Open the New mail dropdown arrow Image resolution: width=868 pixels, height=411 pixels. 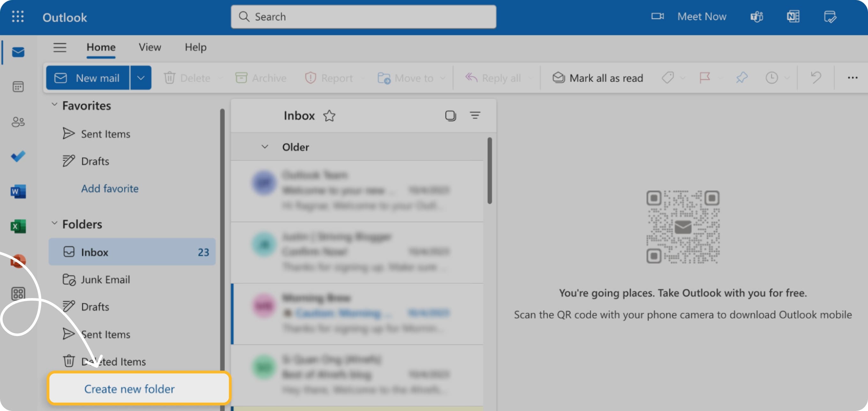(141, 78)
